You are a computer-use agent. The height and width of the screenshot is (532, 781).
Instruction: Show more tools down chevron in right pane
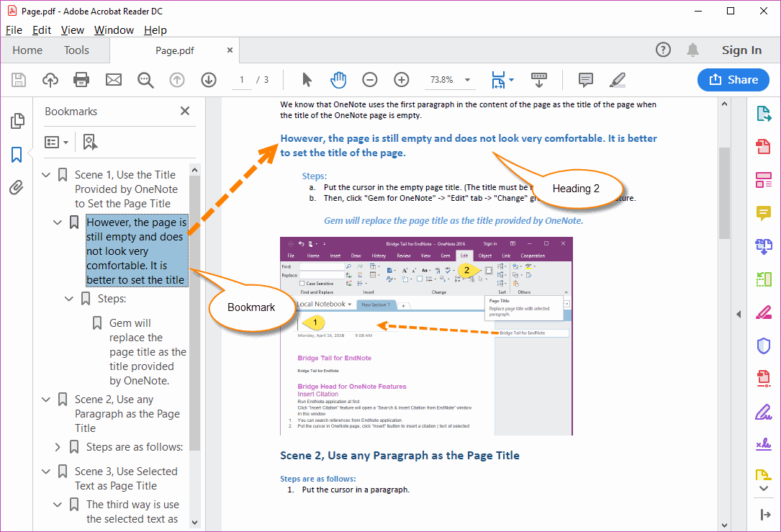tap(764, 488)
